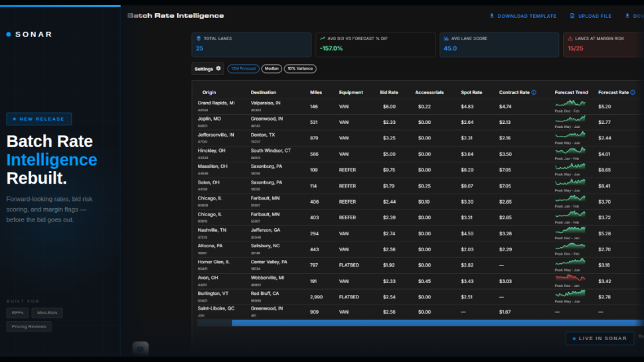The height and width of the screenshot is (362, 644).
Task: Click the Total Lanes value 25
Action: (200, 48)
